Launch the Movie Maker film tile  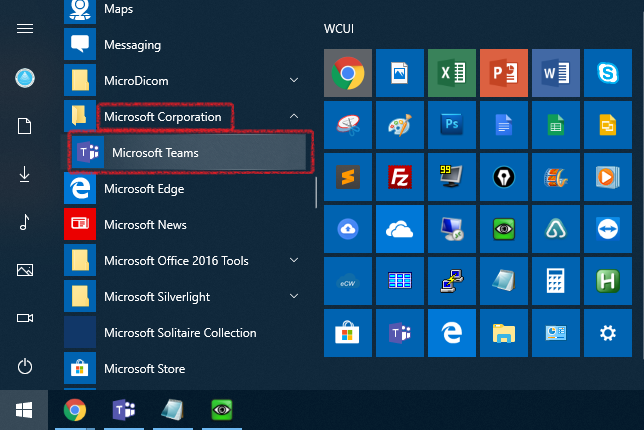click(x=556, y=177)
